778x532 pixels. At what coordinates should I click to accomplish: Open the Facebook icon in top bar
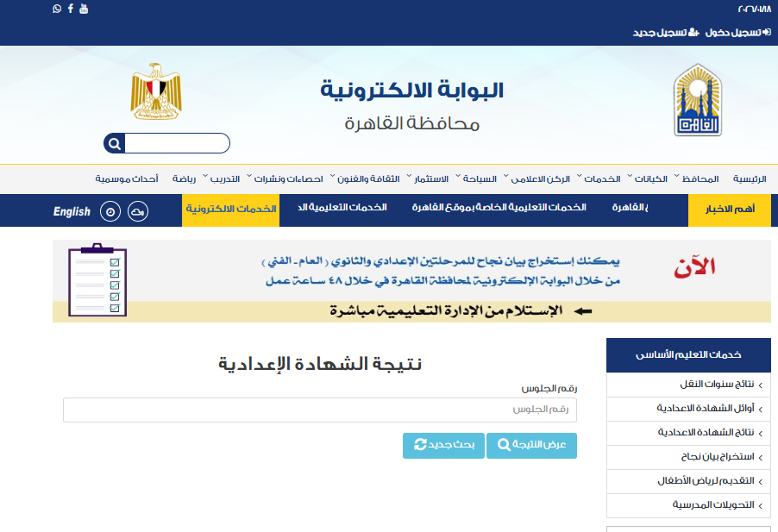(x=70, y=9)
